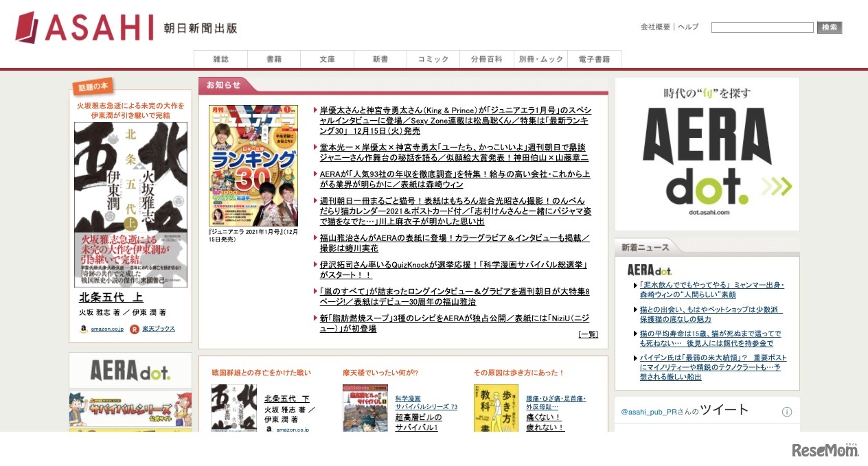Viewport: 868px width, 466px height.
Task: Click the 楽天ブックス text link
Action: (158, 329)
